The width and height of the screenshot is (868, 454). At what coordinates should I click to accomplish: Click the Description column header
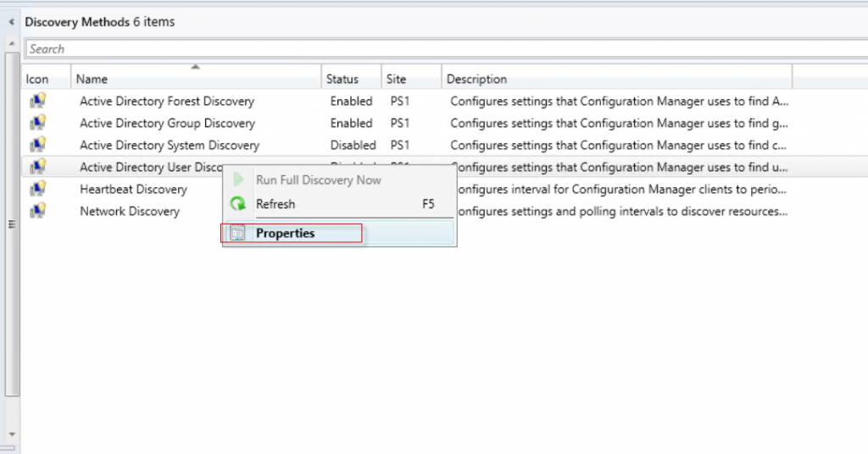(617, 79)
